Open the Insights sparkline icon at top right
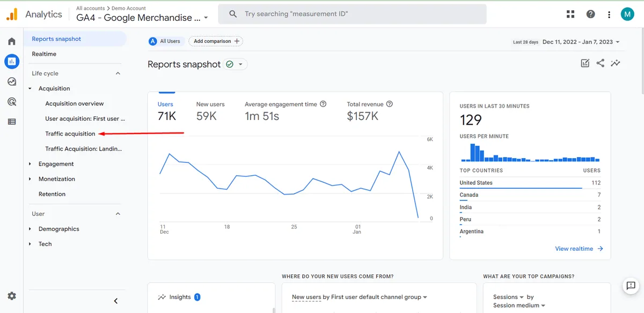The height and width of the screenshot is (313, 644). tap(616, 63)
